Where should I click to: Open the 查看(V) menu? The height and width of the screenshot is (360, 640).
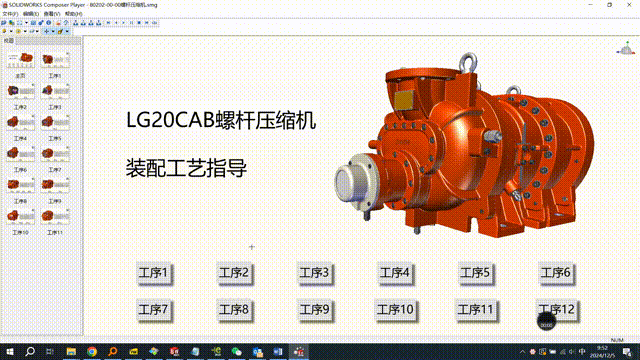coord(52,13)
